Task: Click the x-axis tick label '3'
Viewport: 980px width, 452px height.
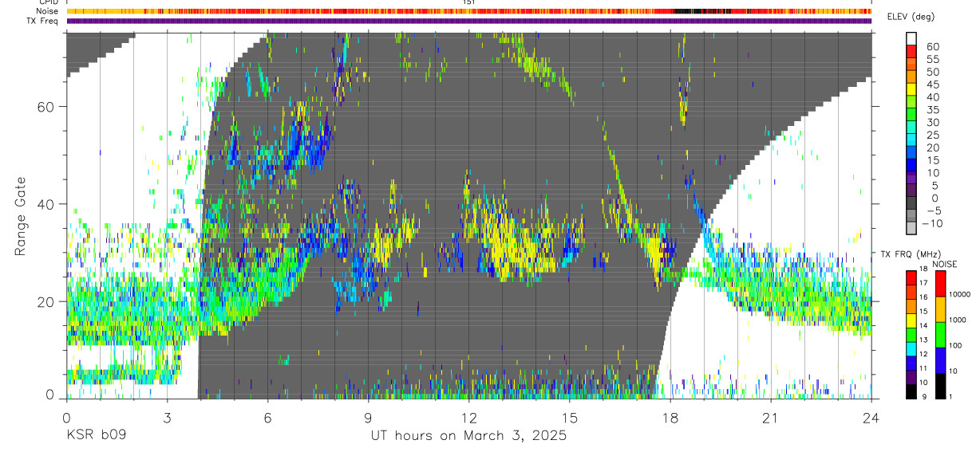Action: 167,416
